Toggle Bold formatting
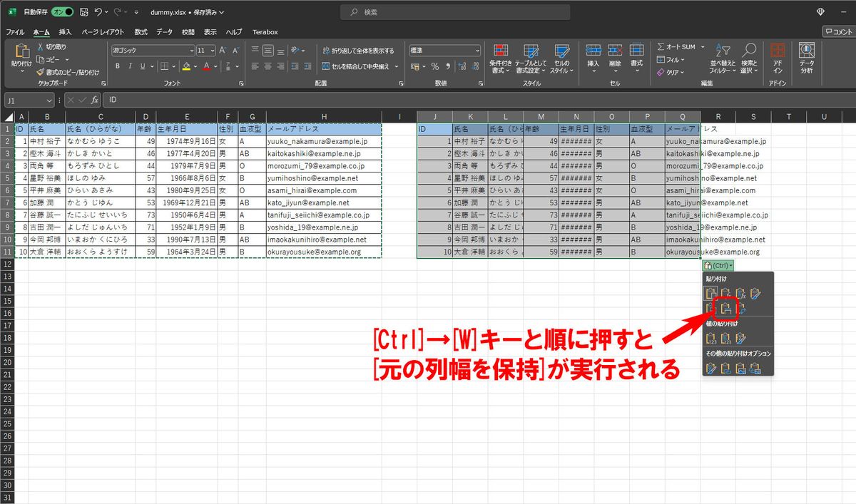 coord(118,66)
